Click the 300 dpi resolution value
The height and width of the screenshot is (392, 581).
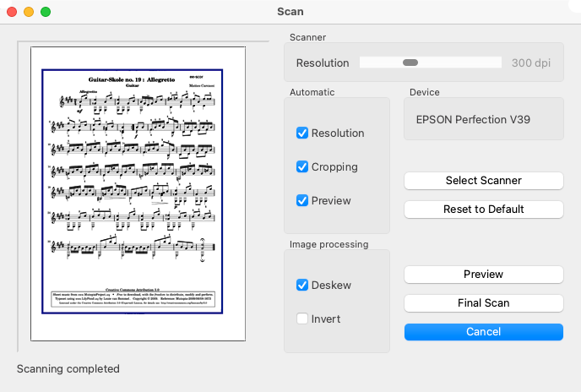pos(531,63)
